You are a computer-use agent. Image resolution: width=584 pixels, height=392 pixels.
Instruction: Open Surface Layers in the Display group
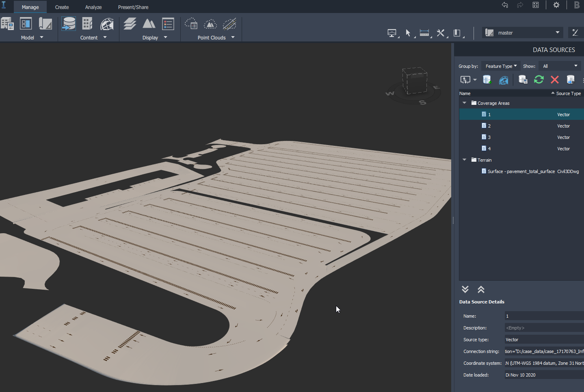(x=130, y=24)
